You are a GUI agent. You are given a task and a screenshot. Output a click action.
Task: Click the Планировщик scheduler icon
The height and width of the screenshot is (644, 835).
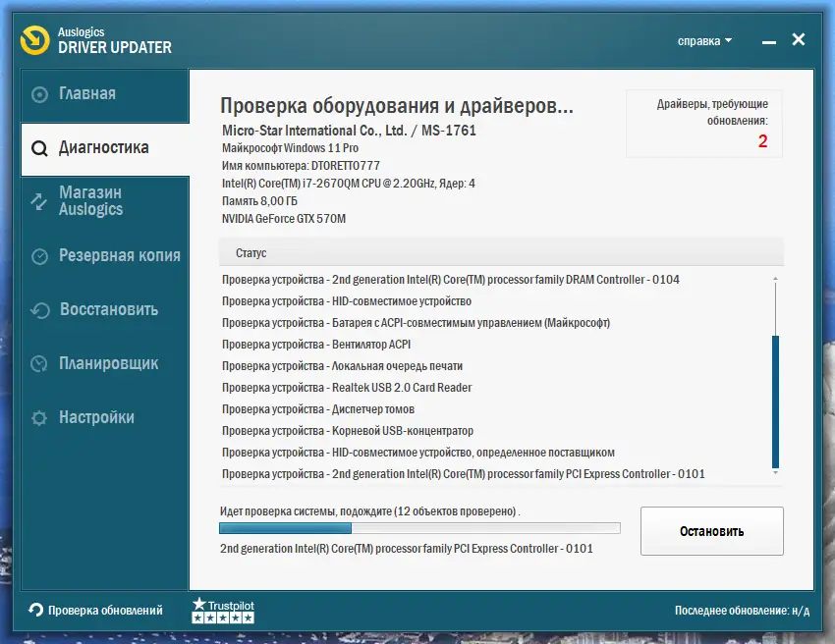click(x=38, y=363)
